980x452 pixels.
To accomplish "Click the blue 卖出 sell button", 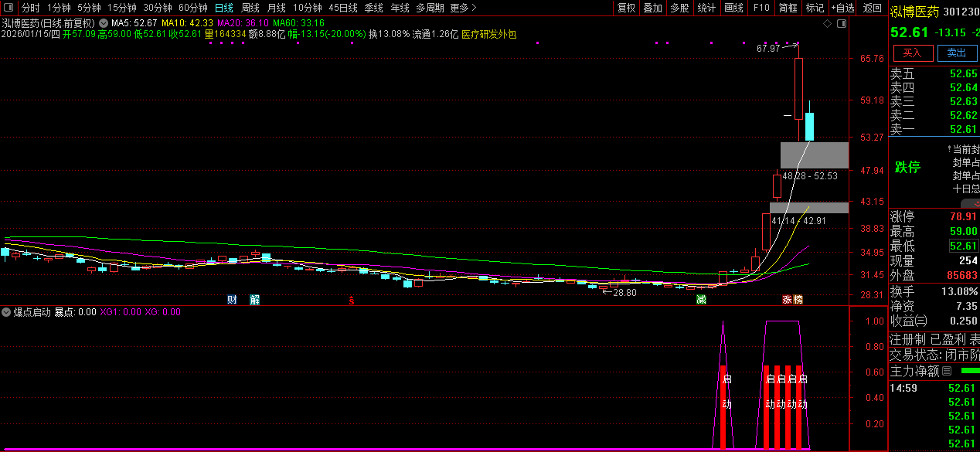I will click(x=957, y=53).
